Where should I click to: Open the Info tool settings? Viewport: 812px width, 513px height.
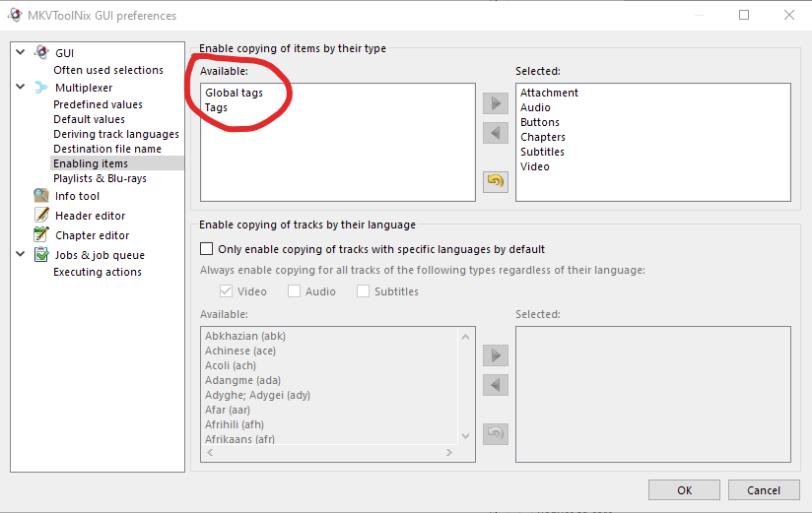coord(77,196)
